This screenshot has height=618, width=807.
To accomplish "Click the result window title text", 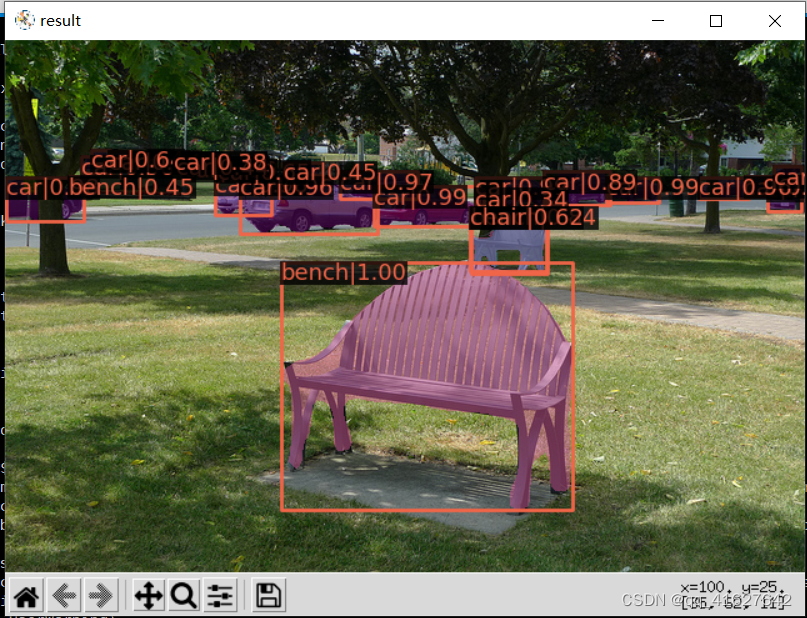I will pos(62,20).
